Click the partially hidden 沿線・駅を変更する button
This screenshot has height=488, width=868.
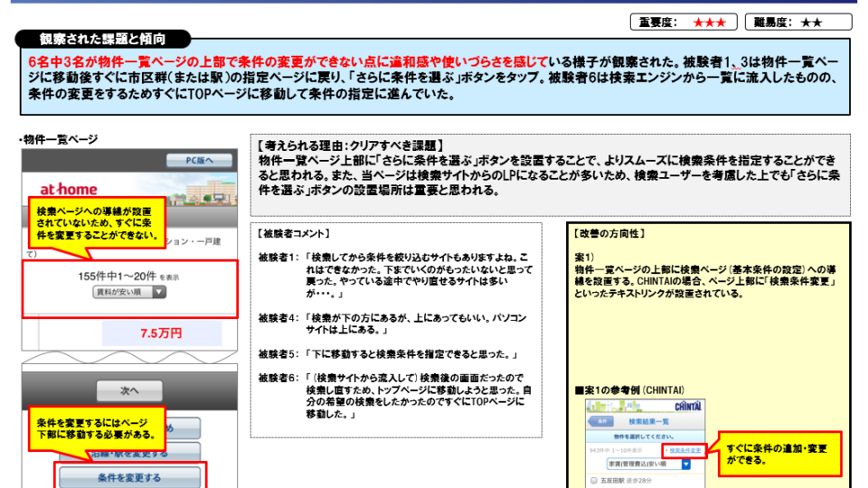tap(129, 453)
